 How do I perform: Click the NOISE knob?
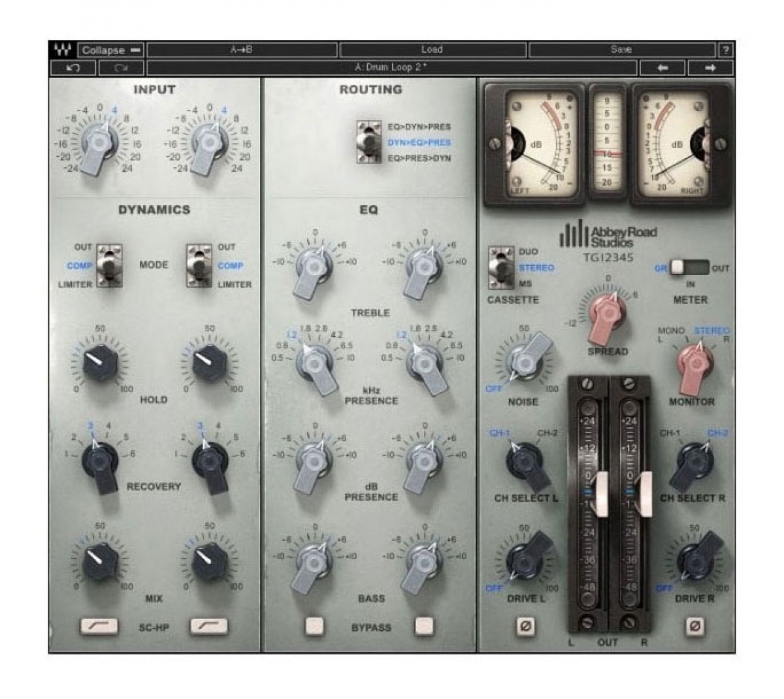(528, 358)
